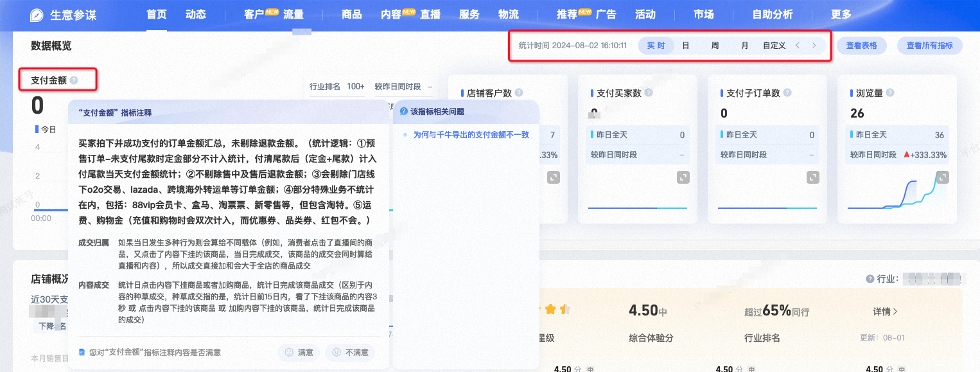Open the 直播 tab
980x372 pixels.
430,14
